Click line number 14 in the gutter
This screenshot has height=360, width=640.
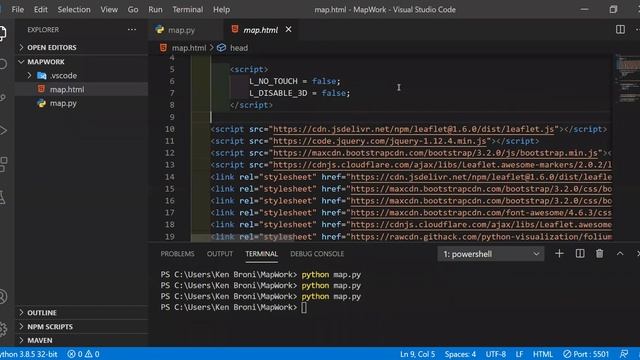(x=169, y=177)
